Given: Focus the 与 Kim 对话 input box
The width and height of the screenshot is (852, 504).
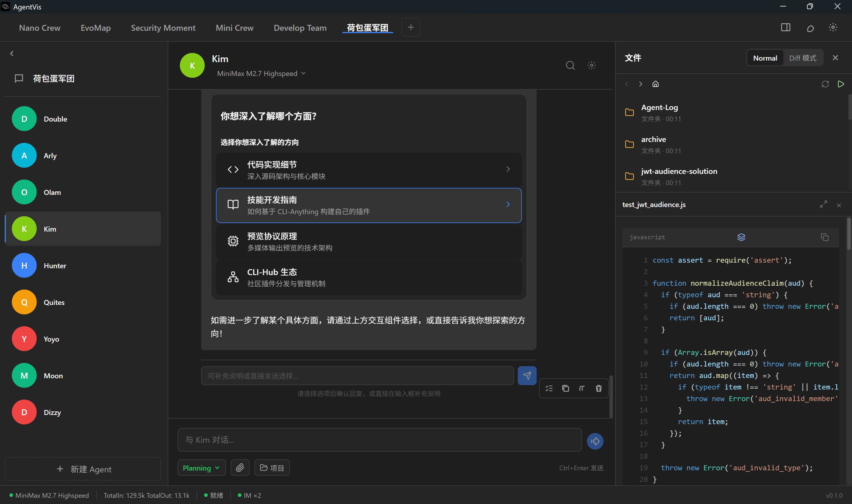Looking at the screenshot, I should tap(380, 440).
